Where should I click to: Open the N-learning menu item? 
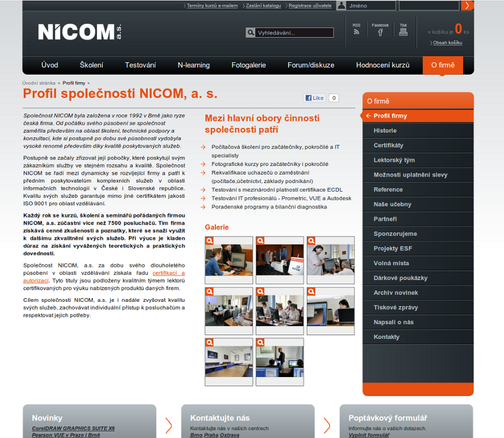pyautogui.click(x=194, y=65)
